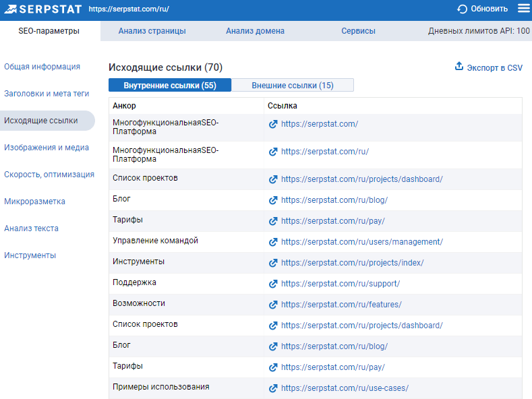Image resolution: width=532 pixels, height=399 pixels.
Task: Click link icon beside users/management URL
Action: [273, 242]
